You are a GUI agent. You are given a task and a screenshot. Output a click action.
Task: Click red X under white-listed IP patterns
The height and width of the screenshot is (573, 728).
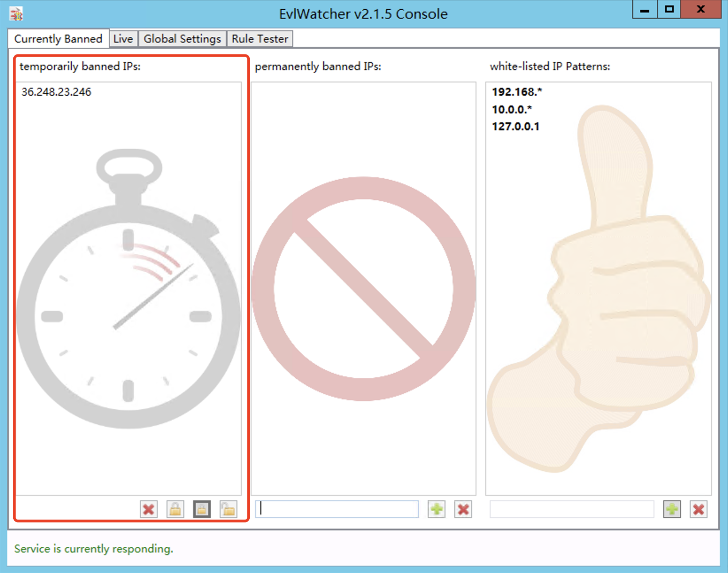click(x=699, y=509)
